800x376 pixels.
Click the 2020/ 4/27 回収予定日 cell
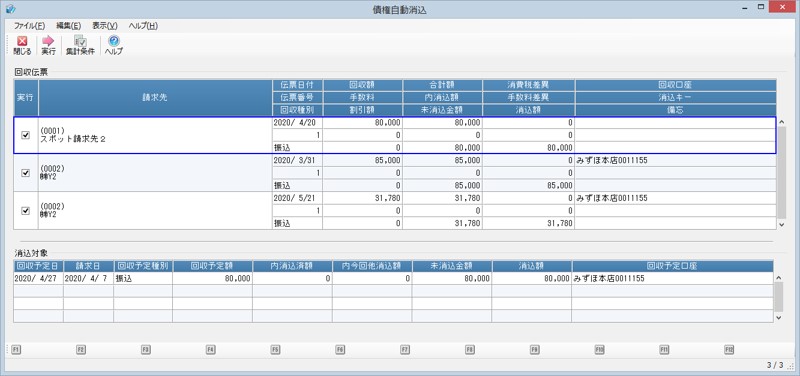[x=38, y=279]
